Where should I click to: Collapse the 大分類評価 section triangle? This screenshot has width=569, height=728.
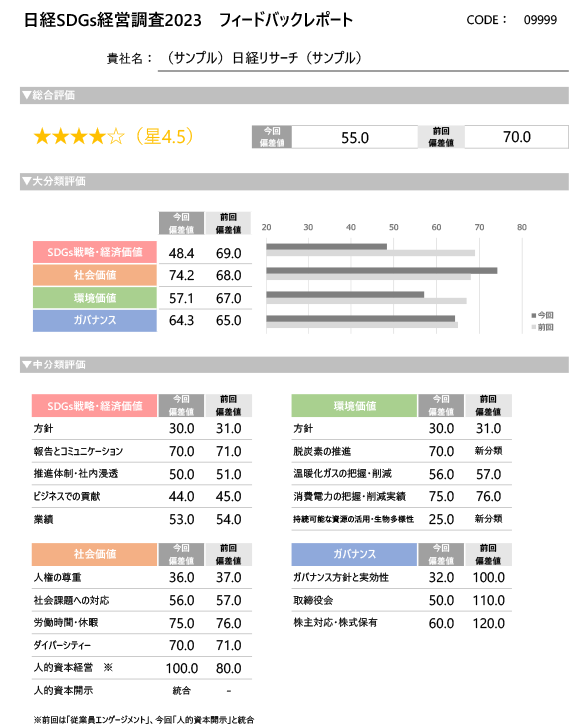[27, 181]
